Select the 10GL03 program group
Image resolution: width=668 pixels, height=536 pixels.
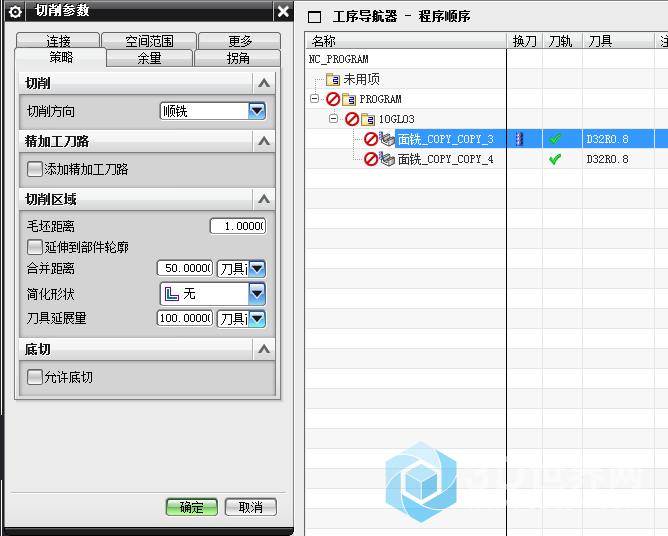tap(397, 119)
